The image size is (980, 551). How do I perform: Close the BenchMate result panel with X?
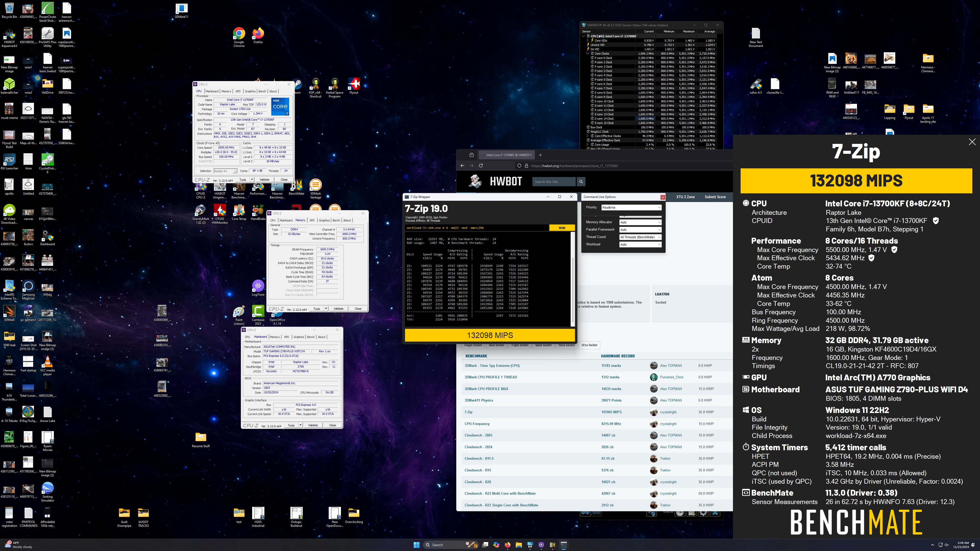[x=972, y=142]
